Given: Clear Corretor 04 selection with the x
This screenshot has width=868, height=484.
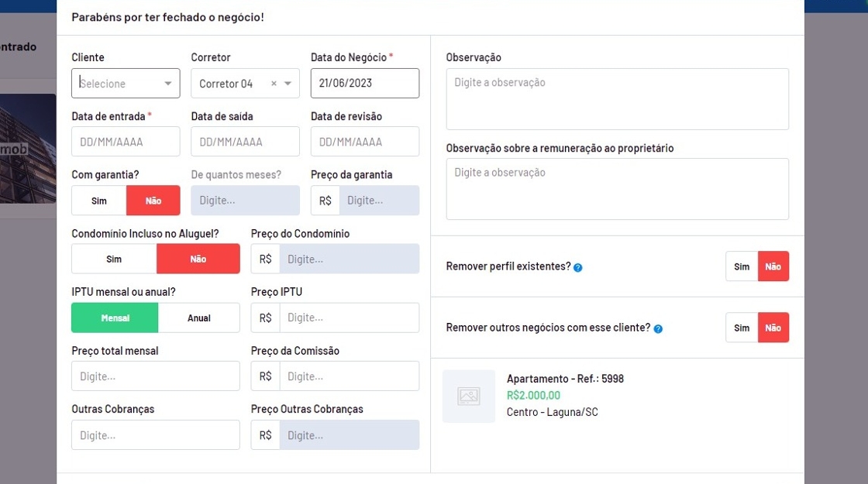Looking at the screenshot, I should click(x=274, y=84).
